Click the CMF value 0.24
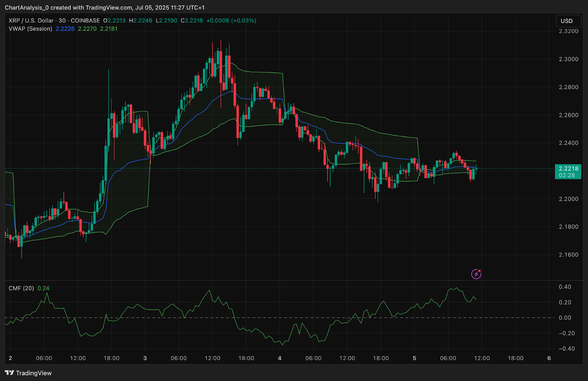Image resolution: width=588 pixels, height=381 pixels. tap(43, 288)
